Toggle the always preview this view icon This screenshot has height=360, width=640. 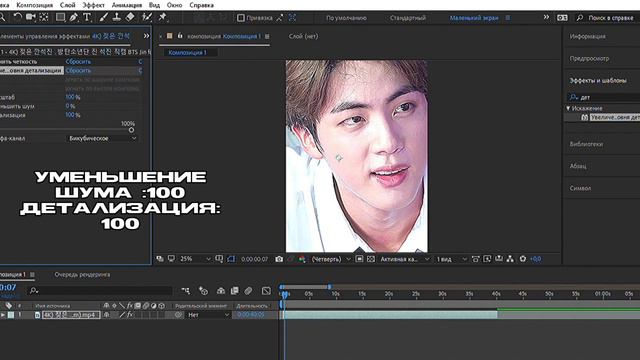(160, 259)
